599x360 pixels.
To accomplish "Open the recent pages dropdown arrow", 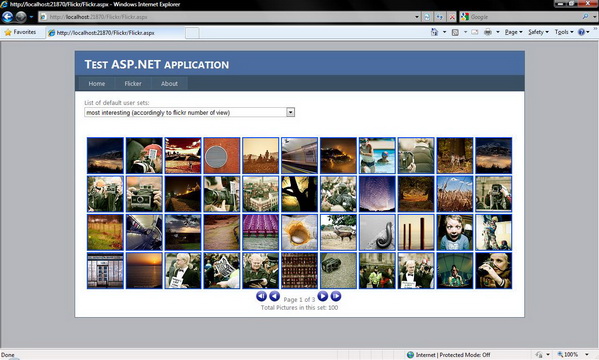I will coord(31,17).
